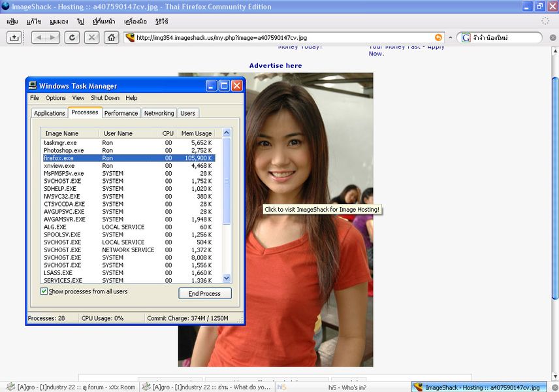The image size is (559, 392).
Task: Sort processes by Mem Usage column
Action: [197, 133]
